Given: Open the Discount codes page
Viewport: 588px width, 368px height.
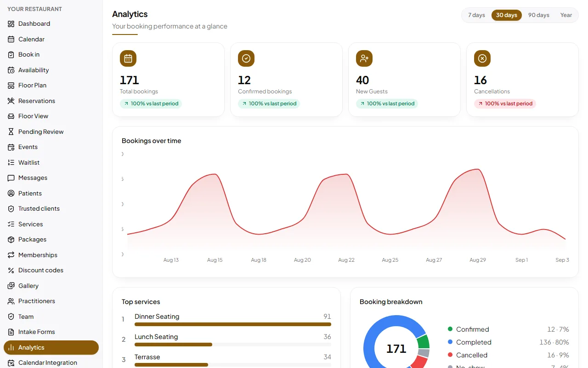Looking at the screenshot, I should [x=51, y=270].
